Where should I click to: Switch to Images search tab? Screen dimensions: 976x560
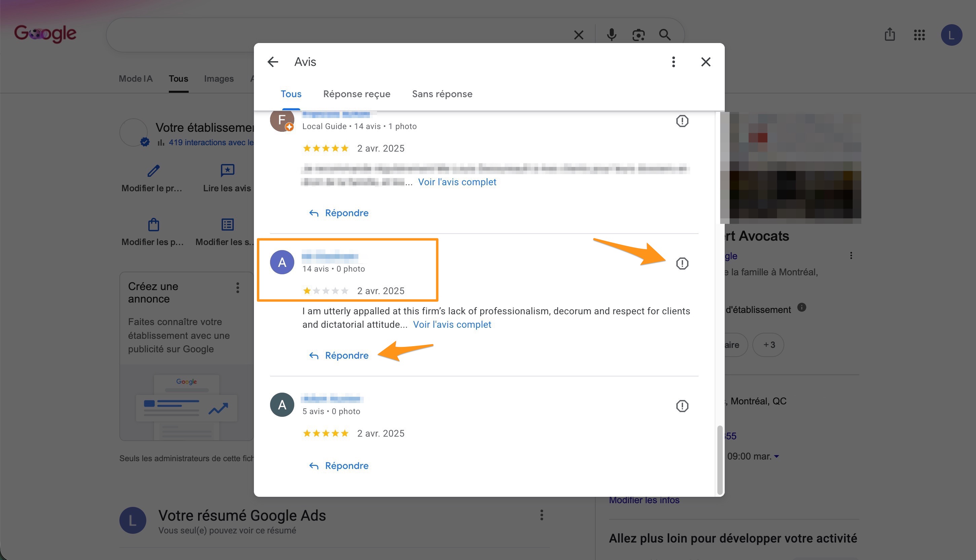[219, 78]
